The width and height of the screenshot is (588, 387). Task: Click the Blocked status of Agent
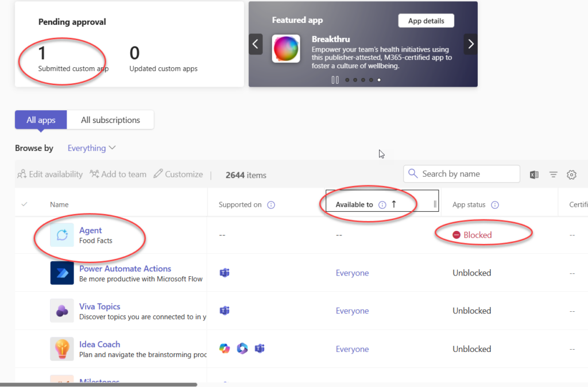[472, 235]
